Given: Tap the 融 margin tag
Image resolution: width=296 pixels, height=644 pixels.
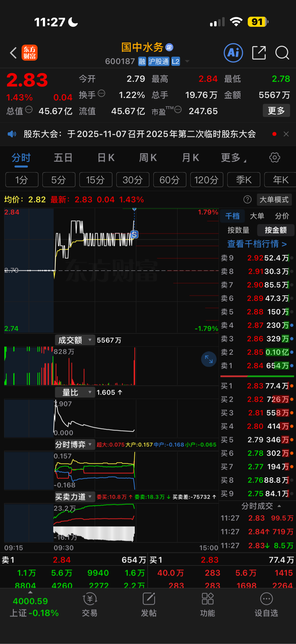Looking at the screenshot, I should pyautogui.click(x=142, y=61).
